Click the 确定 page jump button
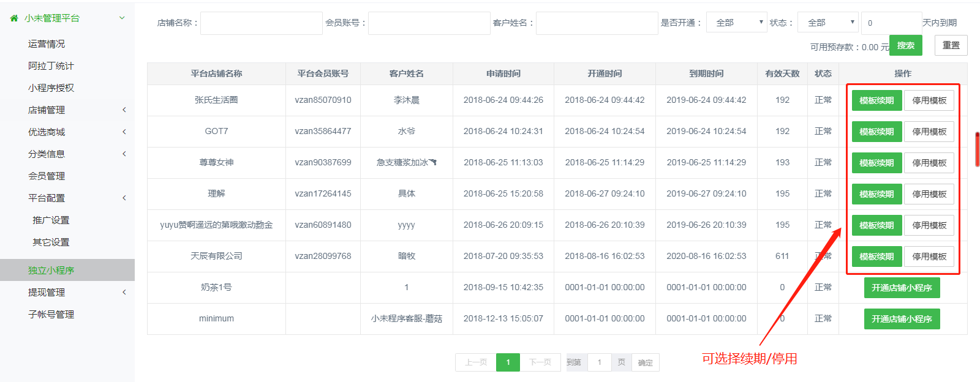The image size is (980, 382). tap(646, 362)
